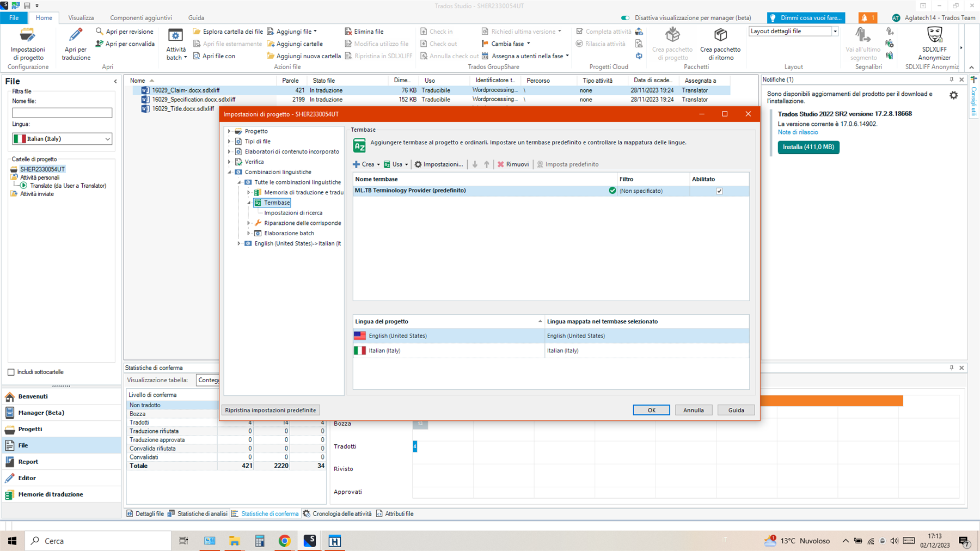Click notifications bell icon in ribbon

(x=867, y=18)
